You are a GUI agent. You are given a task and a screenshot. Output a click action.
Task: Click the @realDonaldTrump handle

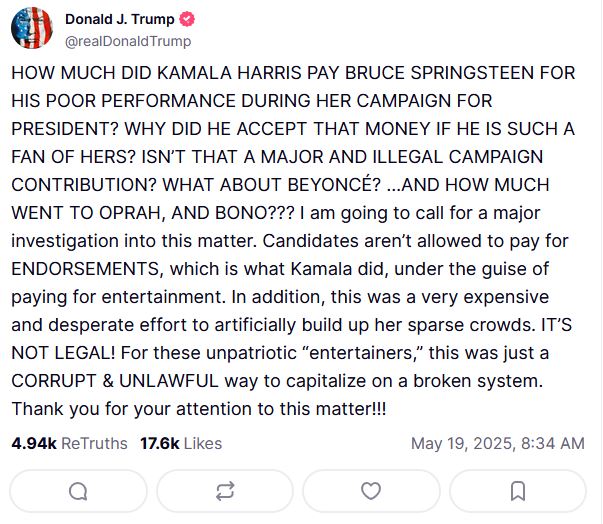click(x=127, y=41)
